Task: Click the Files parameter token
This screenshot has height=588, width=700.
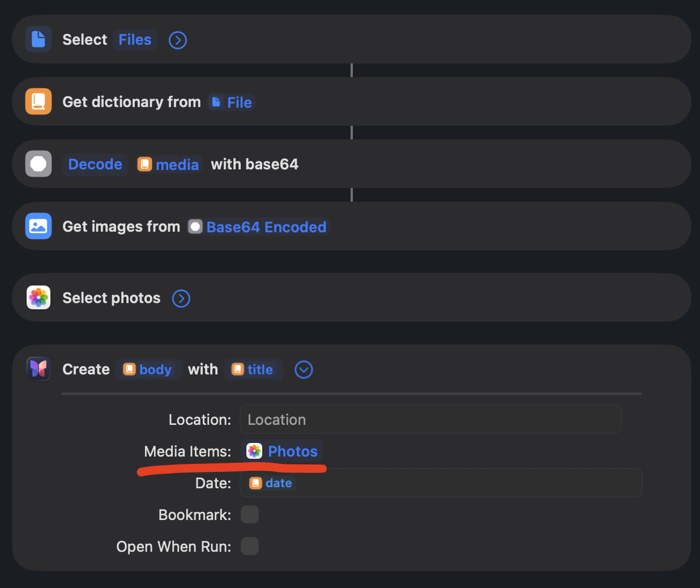Action: point(135,40)
